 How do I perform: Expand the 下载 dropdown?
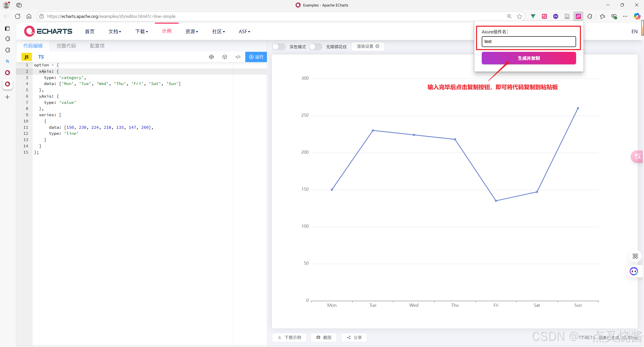(x=142, y=31)
